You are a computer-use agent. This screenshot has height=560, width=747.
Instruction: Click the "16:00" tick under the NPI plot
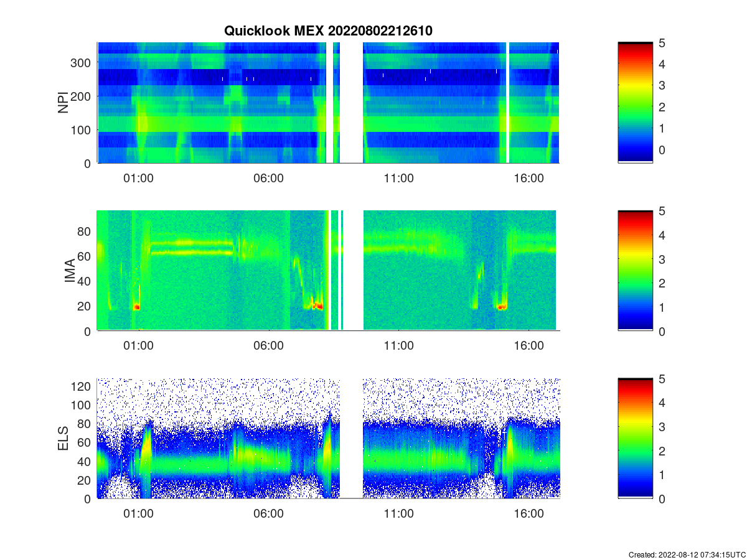(529, 178)
